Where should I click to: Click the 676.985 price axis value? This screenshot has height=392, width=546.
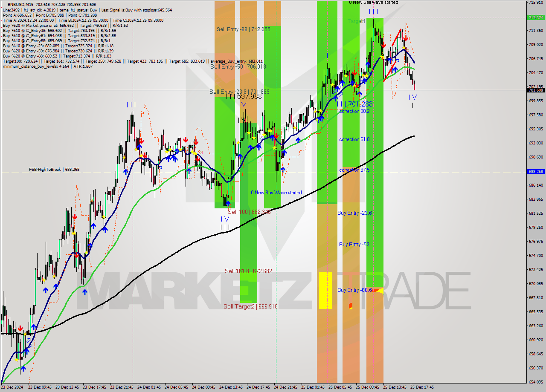pos(536,242)
